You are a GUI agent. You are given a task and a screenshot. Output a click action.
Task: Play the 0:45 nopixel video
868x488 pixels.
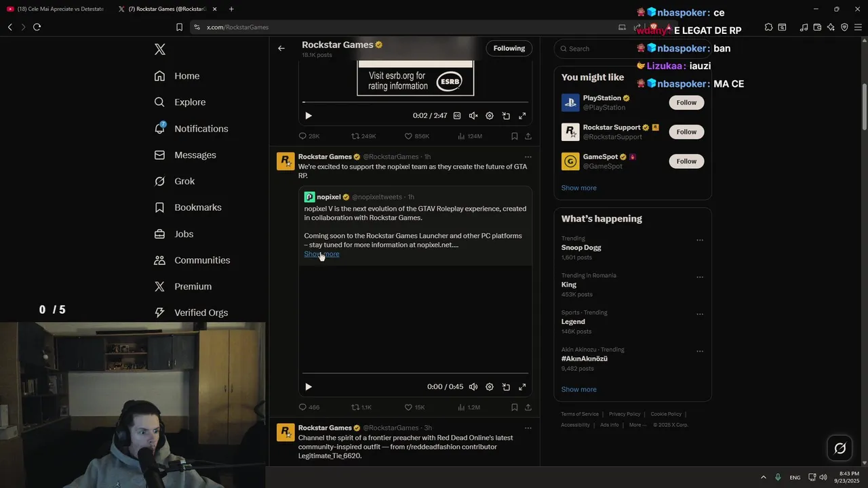(309, 387)
